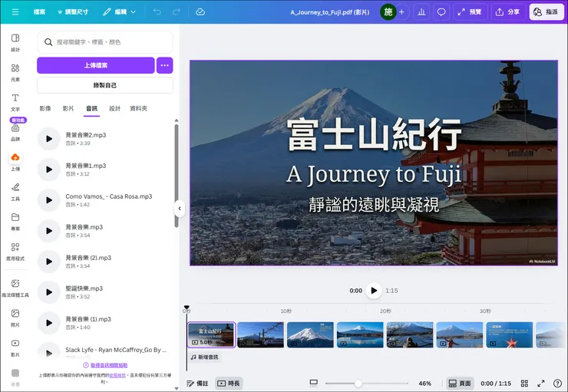Toggle the 頁面 pages view button
This screenshot has width=568, height=392.
[x=460, y=384]
